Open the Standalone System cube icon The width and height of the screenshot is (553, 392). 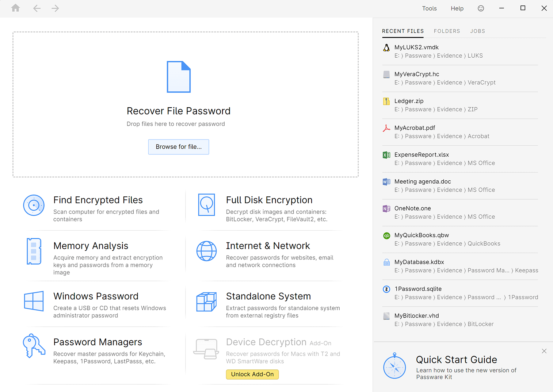pyautogui.click(x=206, y=302)
